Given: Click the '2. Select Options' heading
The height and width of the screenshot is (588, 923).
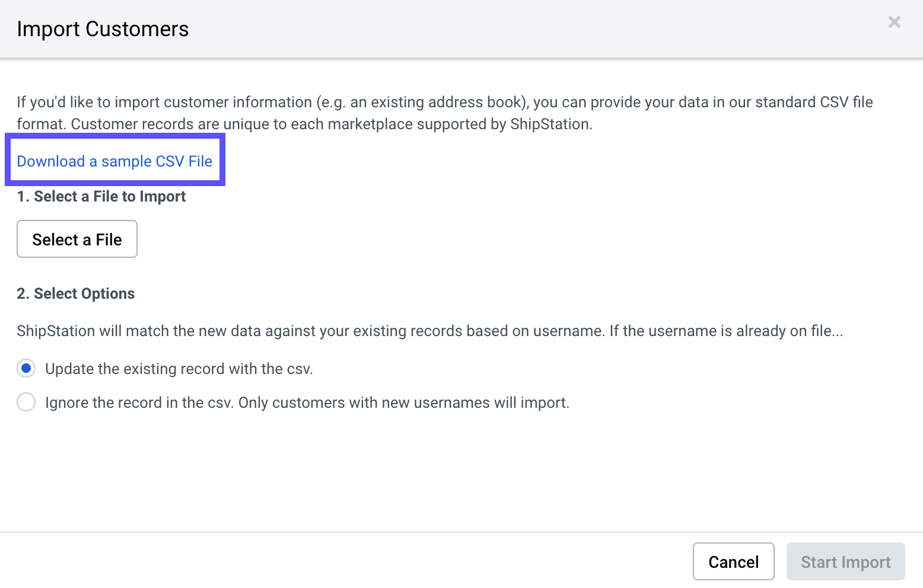Looking at the screenshot, I should (76, 293).
